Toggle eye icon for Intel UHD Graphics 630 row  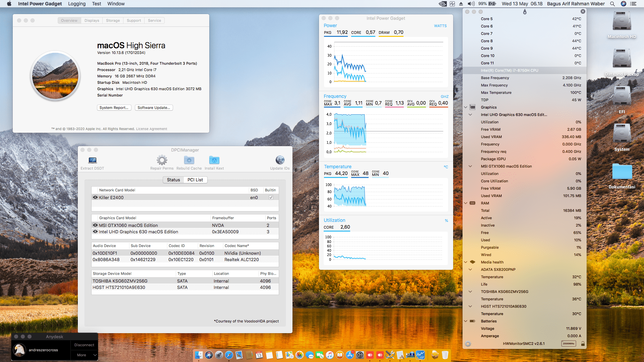(x=95, y=232)
